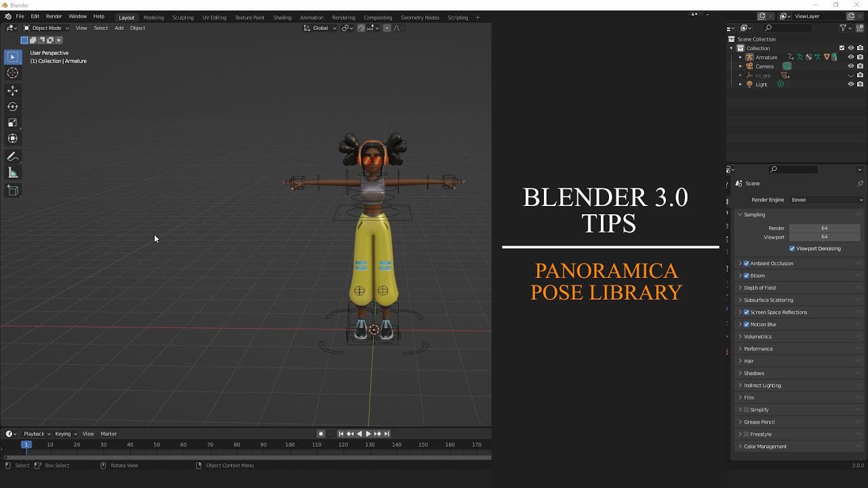The image size is (868, 488).
Task: Disable Ambient Occlusion checkbox
Action: 747,264
